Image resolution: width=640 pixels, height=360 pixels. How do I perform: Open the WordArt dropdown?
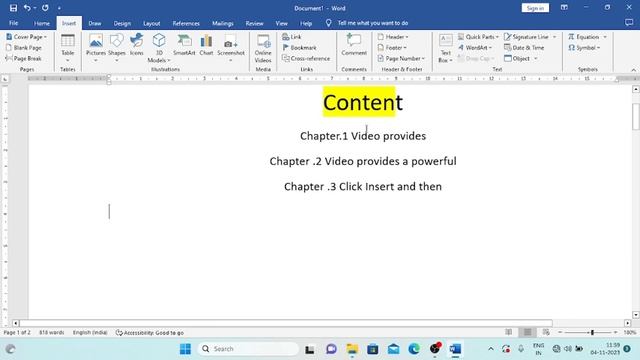pyautogui.click(x=475, y=48)
